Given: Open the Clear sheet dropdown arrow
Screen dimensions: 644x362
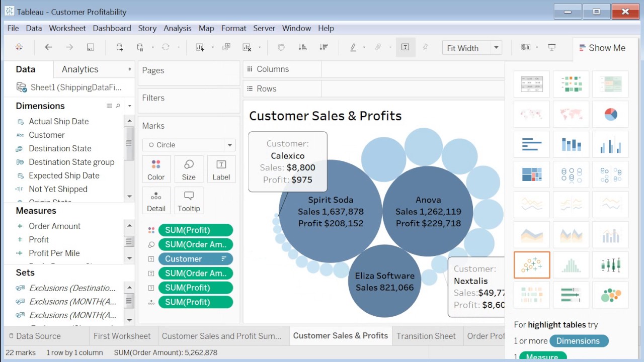Looking at the screenshot, I should [x=260, y=47].
